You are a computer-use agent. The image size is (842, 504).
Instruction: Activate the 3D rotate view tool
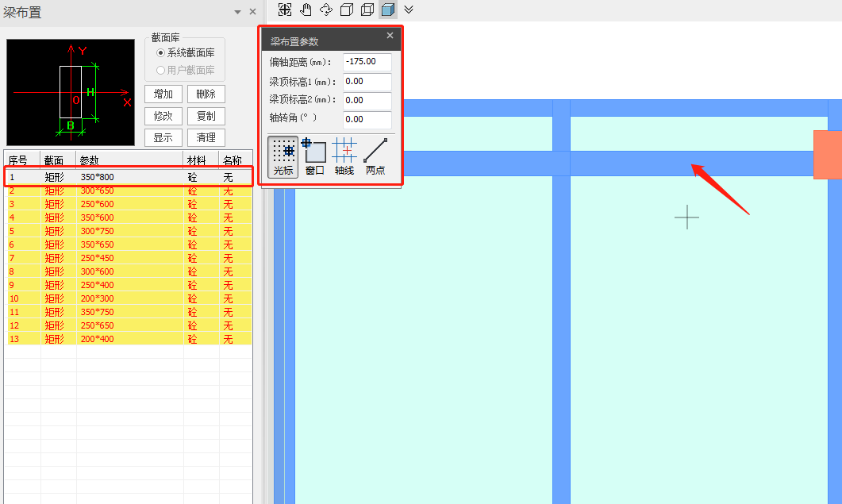326,10
